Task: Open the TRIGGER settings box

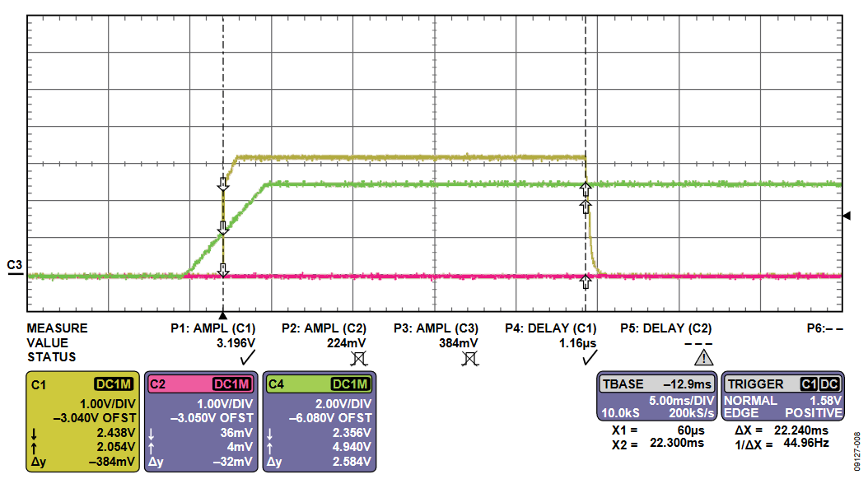Action: (x=782, y=397)
